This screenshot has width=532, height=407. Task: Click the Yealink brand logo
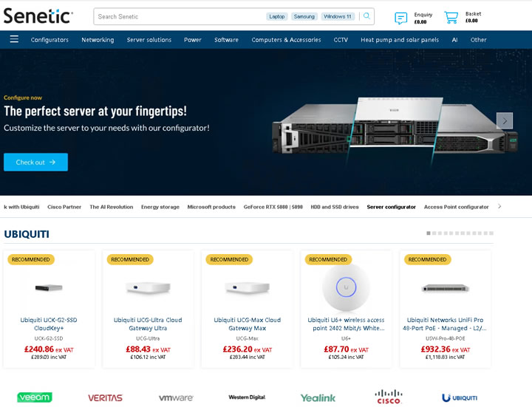click(x=318, y=398)
